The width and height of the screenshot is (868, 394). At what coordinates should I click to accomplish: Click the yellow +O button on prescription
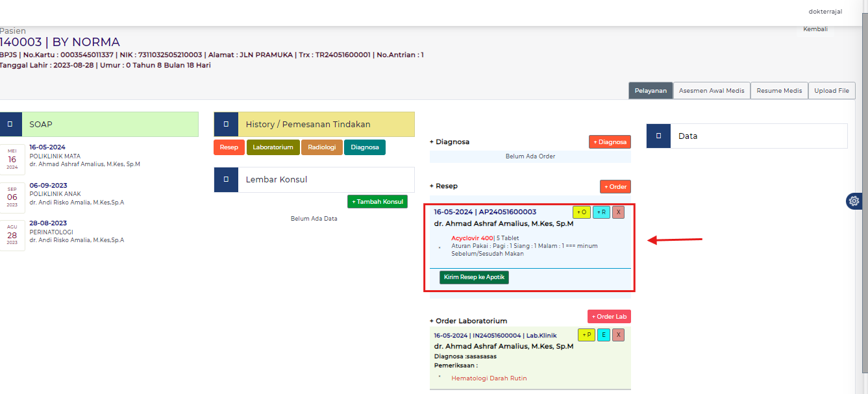[x=582, y=212]
